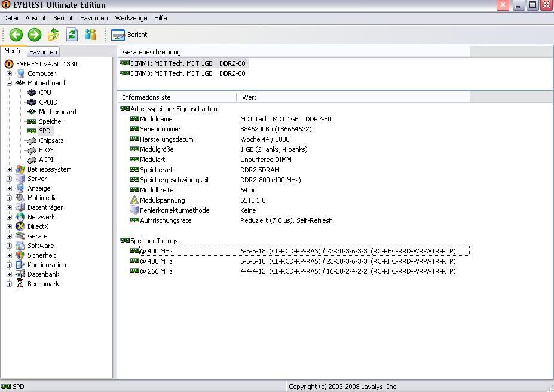Click the Bericht report button
554x392 pixels.
click(x=130, y=35)
